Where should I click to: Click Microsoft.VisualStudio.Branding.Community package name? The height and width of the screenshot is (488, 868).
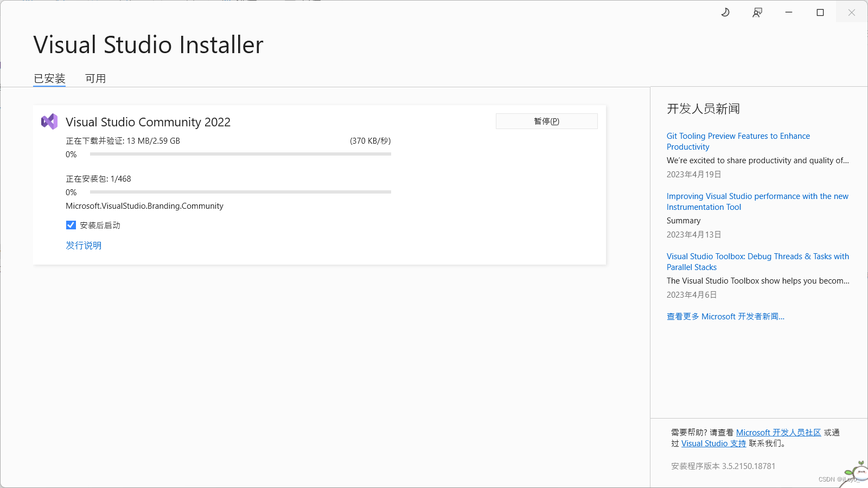tap(144, 206)
